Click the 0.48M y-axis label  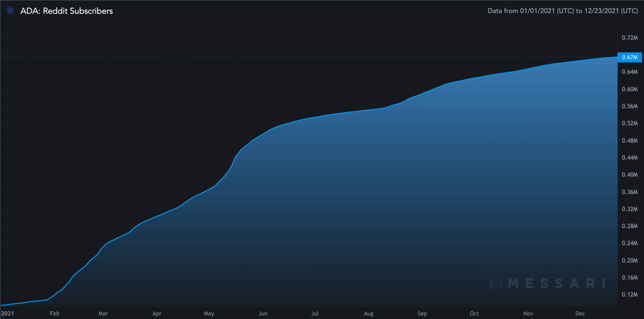(x=630, y=141)
